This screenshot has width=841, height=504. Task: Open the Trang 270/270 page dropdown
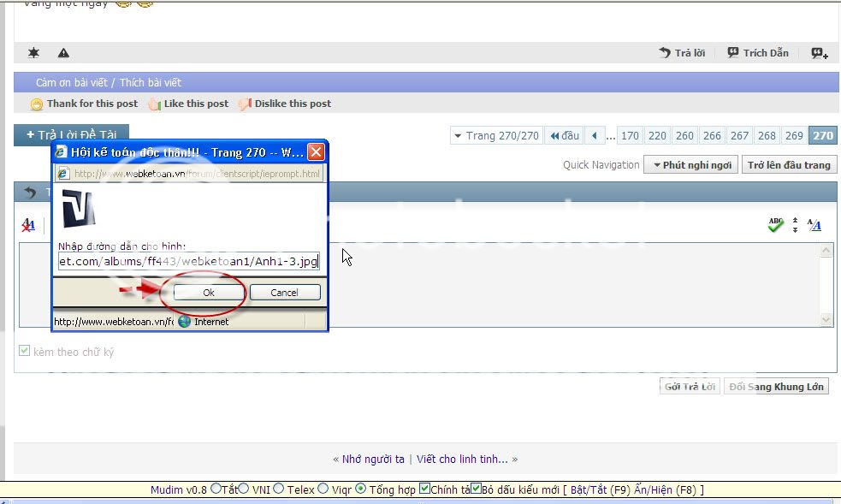click(496, 135)
